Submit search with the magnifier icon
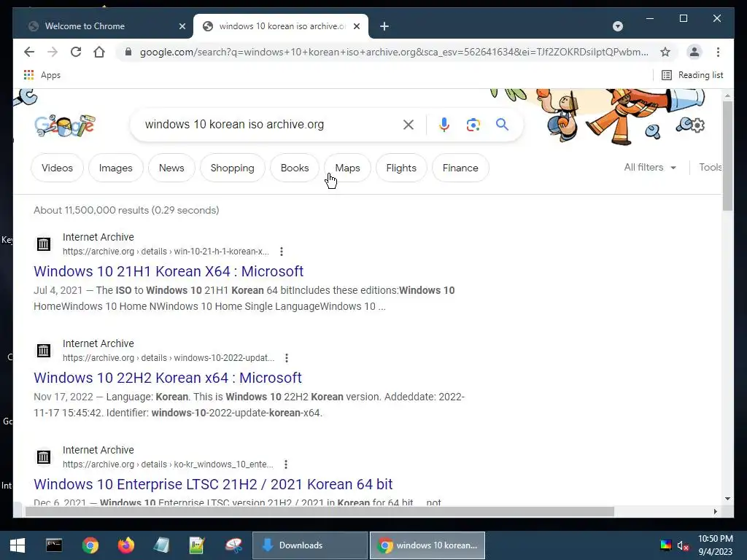The image size is (747, 560). (x=502, y=125)
